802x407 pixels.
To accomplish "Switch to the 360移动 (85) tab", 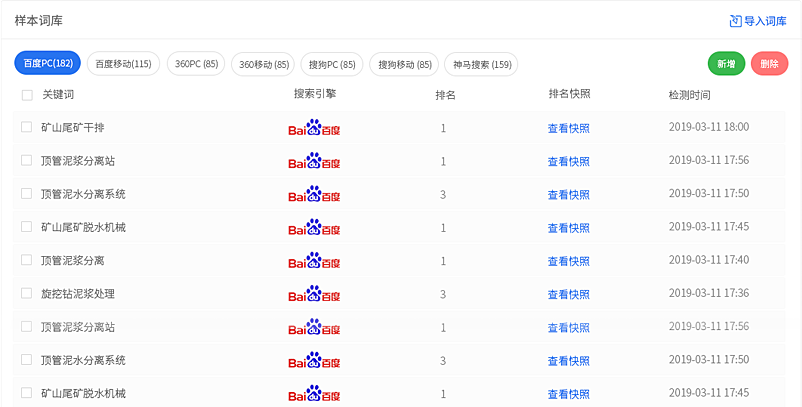I will [x=263, y=64].
